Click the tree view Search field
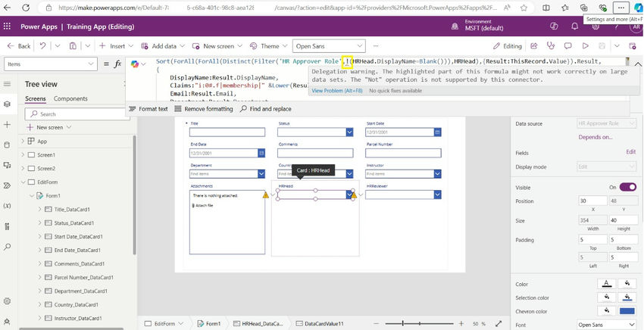 (x=77, y=114)
